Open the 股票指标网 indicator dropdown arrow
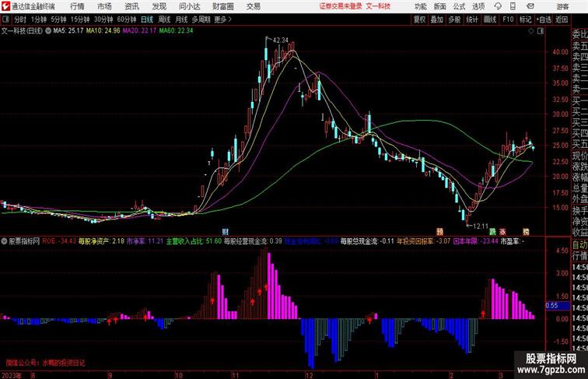The image size is (588, 379). 4,241
